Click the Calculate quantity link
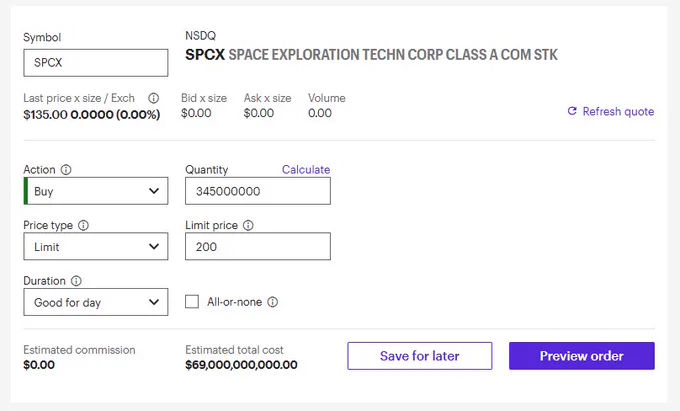The width and height of the screenshot is (680, 411). (306, 170)
